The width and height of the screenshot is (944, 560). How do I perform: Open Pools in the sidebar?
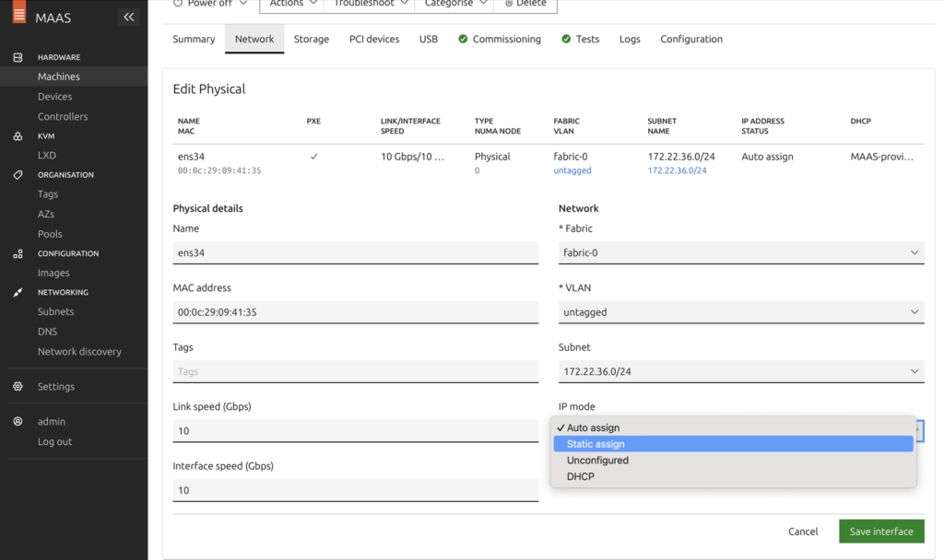(x=50, y=233)
